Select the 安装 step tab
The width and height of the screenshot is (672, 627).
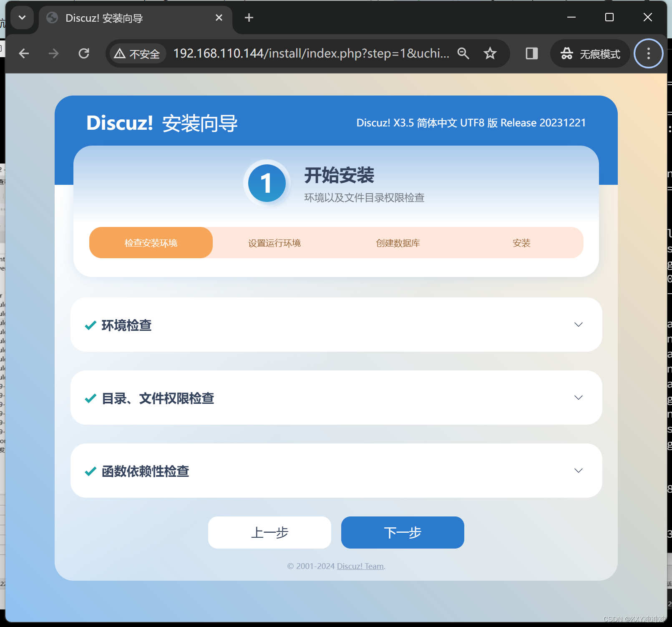tap(521, 243)
